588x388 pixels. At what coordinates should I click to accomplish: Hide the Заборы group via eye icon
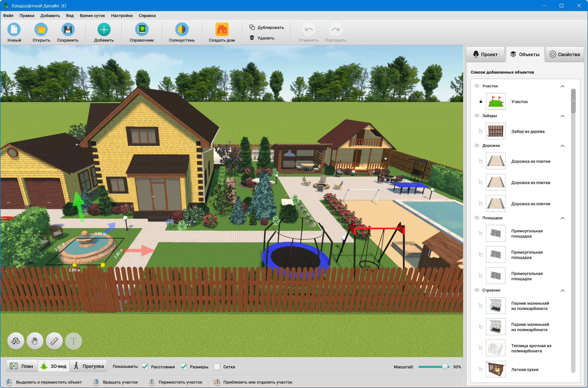coord(477,116)
